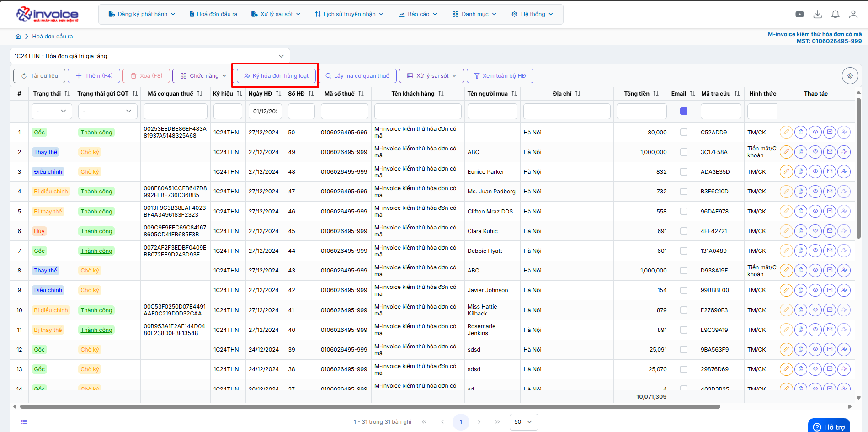Open notifications bell icon
The width and height of the screenshot is (868, 432).
836,14
